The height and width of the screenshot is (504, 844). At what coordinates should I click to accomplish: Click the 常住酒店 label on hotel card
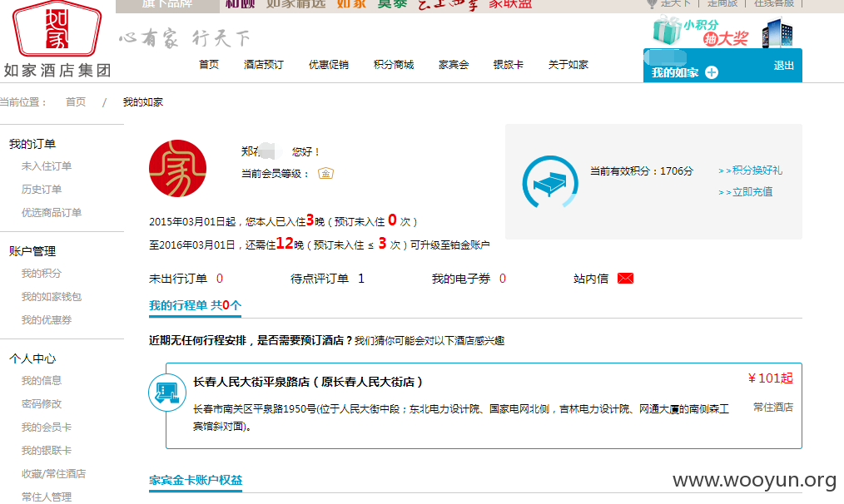773,408
